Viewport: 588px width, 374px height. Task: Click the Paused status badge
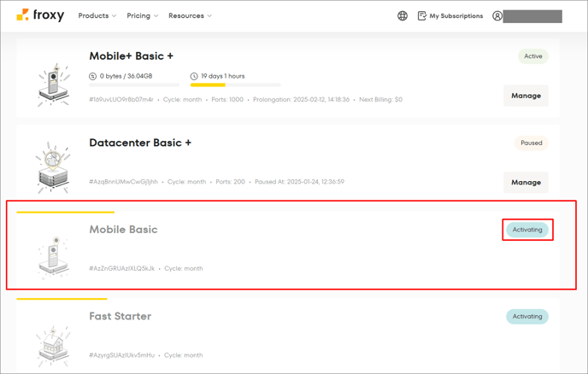pyautogui.click(x=532, y=143)
